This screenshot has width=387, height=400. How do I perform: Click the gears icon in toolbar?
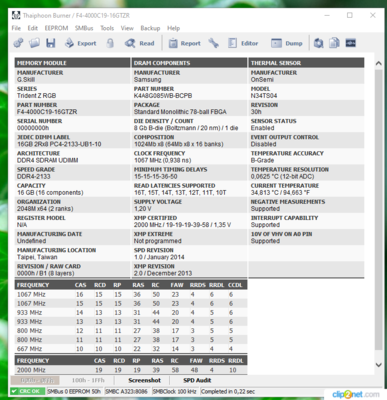click(18, 43)
